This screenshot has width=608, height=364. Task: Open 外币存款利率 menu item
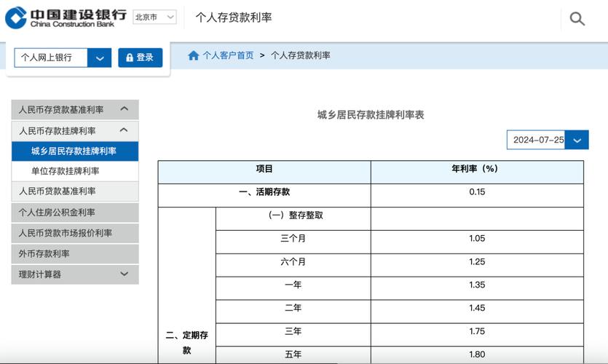(x=75, y=254)
